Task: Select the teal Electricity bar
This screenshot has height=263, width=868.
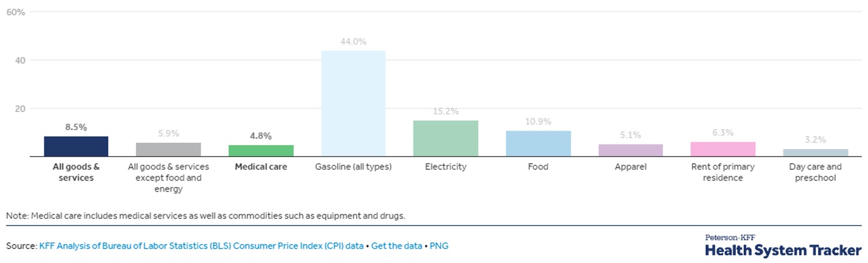Action: (446, 138)
